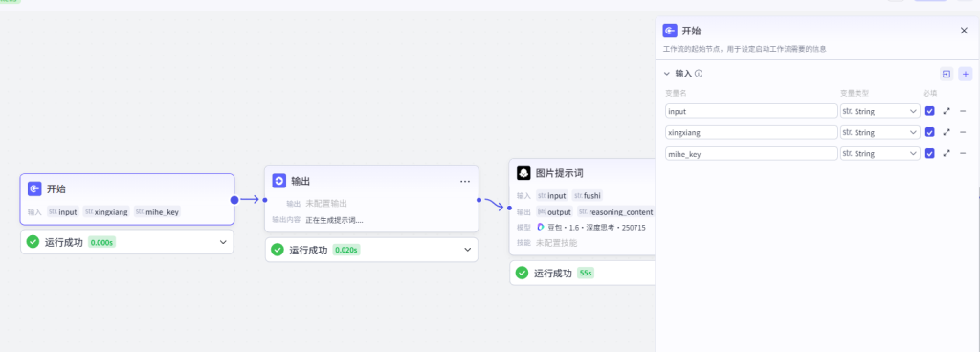Click the variable name field containing input
The width and height of the screenshot is (980, 352).
click(x=751, y=111)
